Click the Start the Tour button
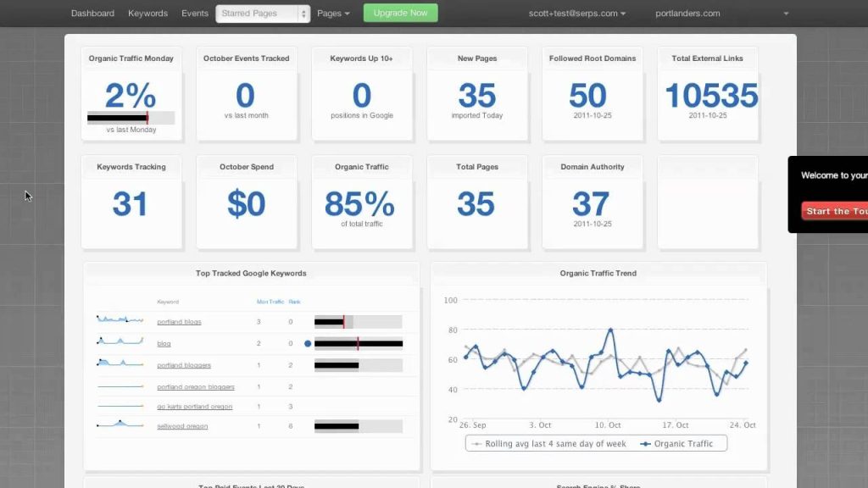The height and width of the screenshot is (488, 868). tap(835, 211)
